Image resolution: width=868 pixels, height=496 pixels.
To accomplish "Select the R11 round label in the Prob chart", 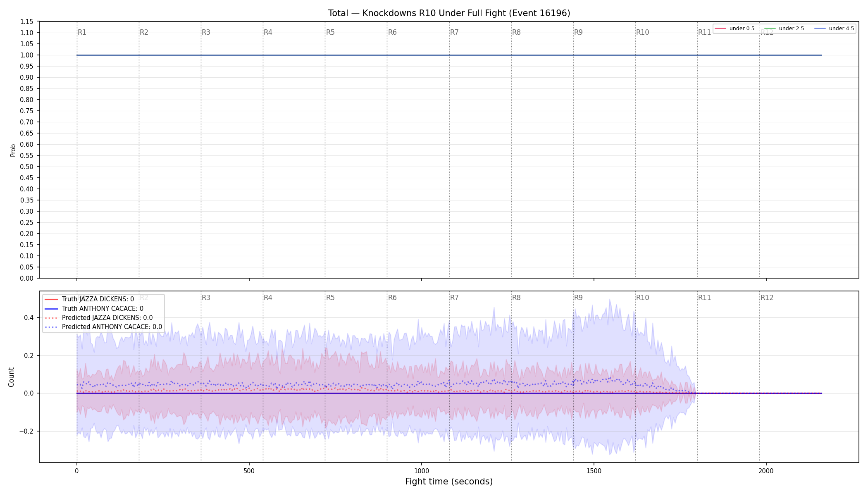I will 704,32.
